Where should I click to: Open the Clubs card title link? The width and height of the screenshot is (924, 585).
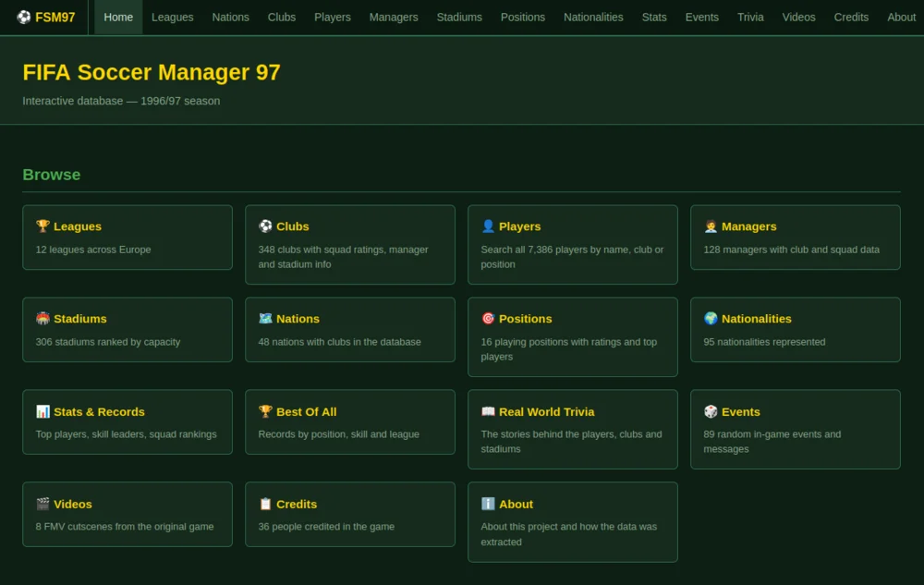(292, 226)
